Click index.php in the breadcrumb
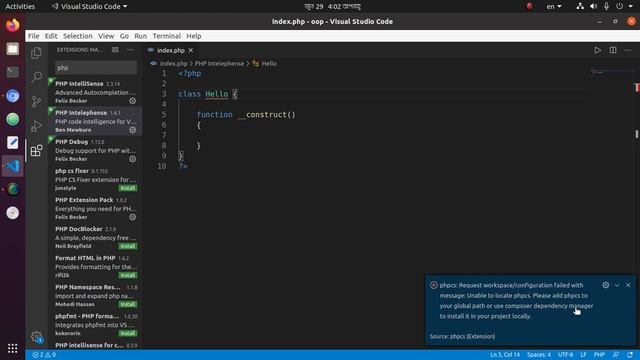The width and height of the screenshot is (640, 360). (173, 63)
